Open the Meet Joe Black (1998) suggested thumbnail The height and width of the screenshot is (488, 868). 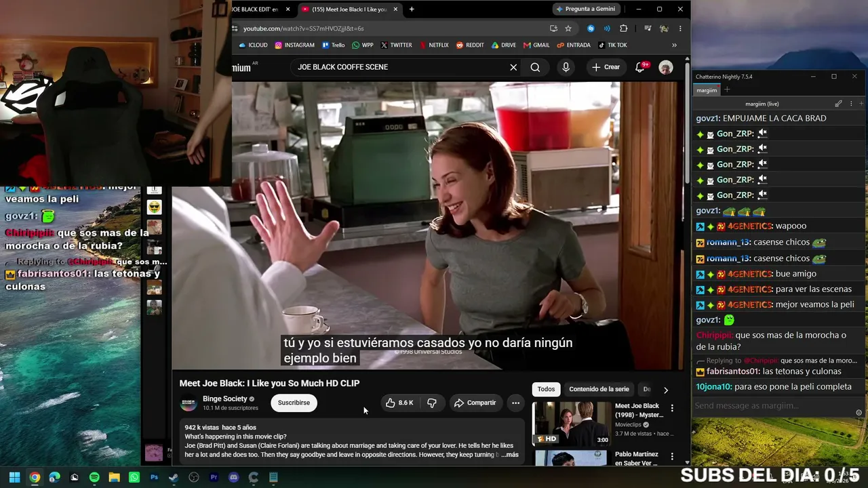click(x=572, y=423)
